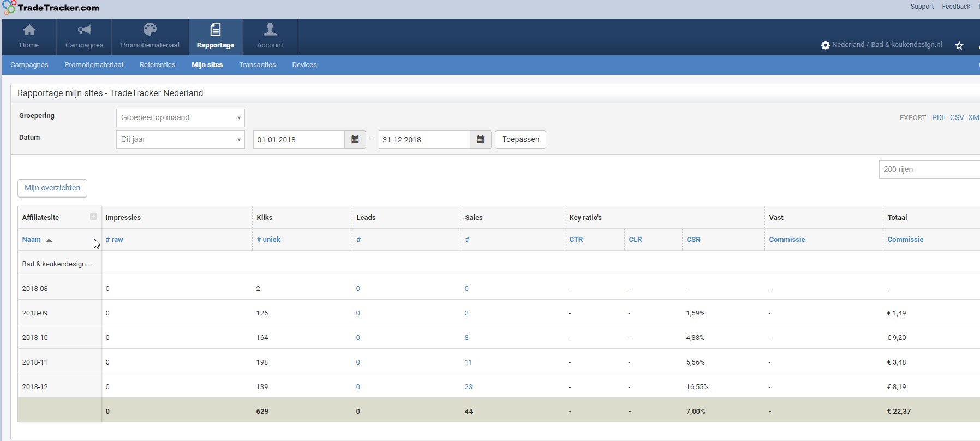Viewport: 980px width, 441px height.
Task: Switch to Campagnes sub-tab
Action: click(29, 64)
